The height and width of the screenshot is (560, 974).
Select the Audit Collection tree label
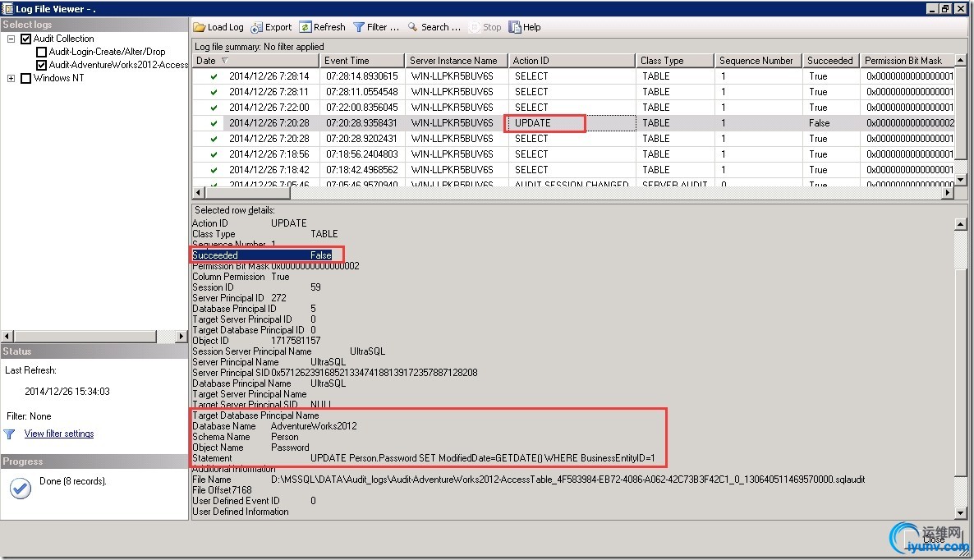[63, 39]
